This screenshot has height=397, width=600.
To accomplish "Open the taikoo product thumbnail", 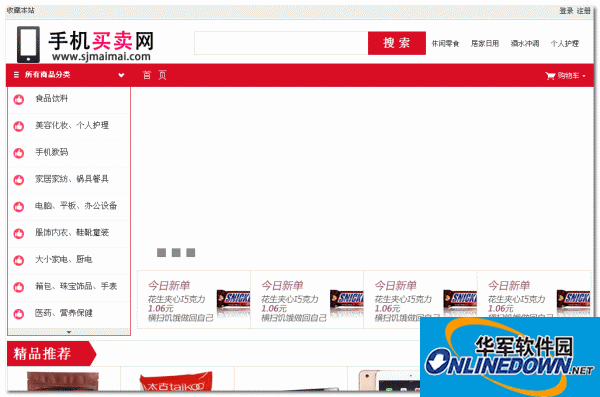I will (x=176, y=381).
